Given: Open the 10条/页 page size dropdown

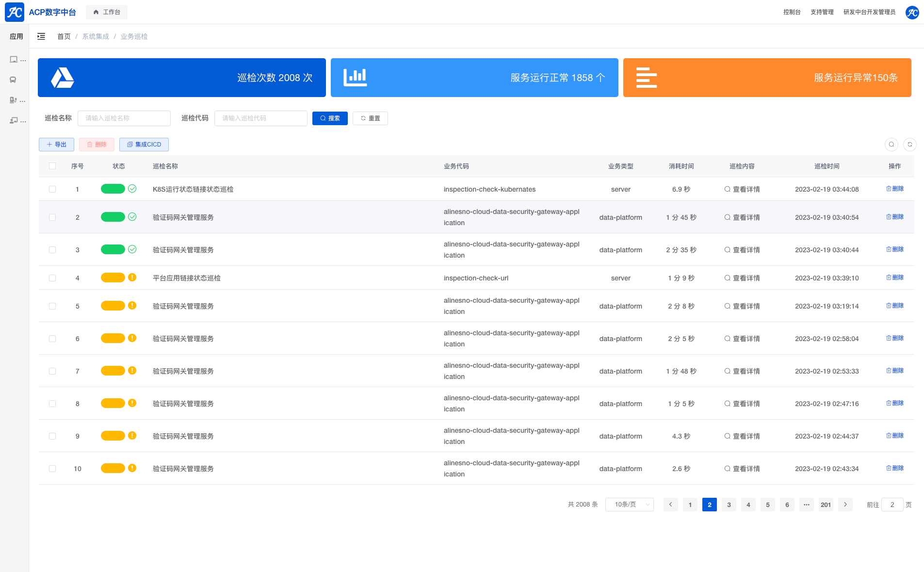Looking at the screenshot, I should pyautogui.click(x=629, y=505).
